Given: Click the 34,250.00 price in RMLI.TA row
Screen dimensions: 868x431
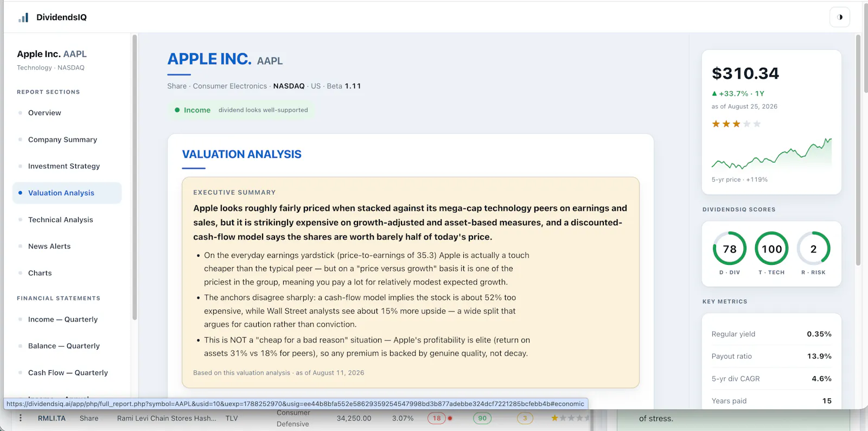Looking at the screenshot, I should [354, 419].
